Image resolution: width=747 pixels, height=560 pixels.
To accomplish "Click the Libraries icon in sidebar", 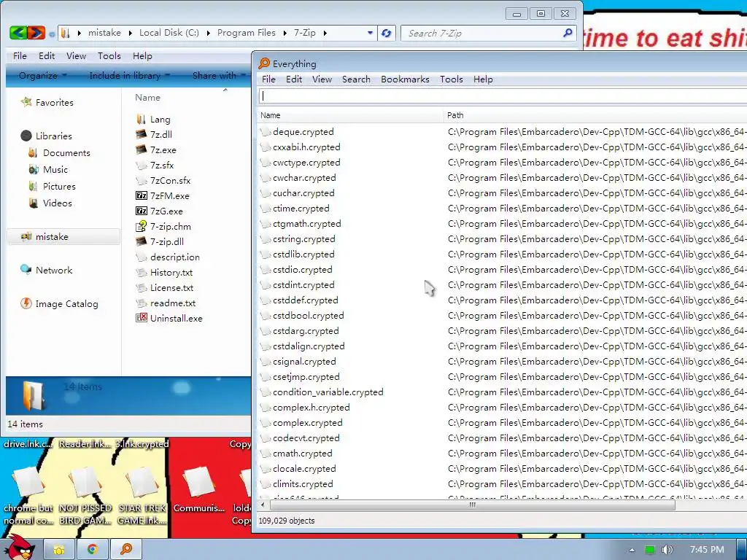I will 26,136.
